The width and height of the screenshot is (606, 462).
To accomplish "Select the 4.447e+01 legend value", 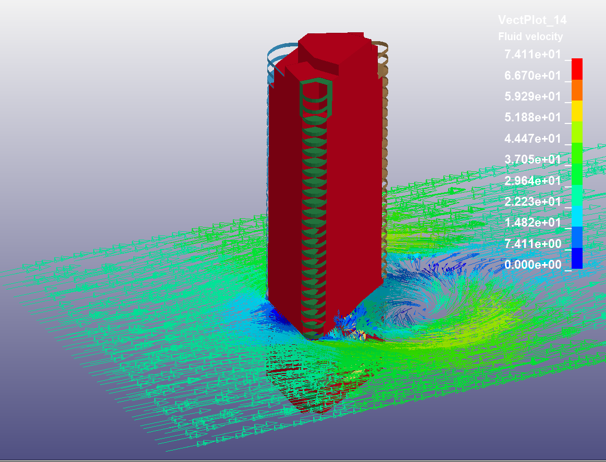I will (532, 138).
